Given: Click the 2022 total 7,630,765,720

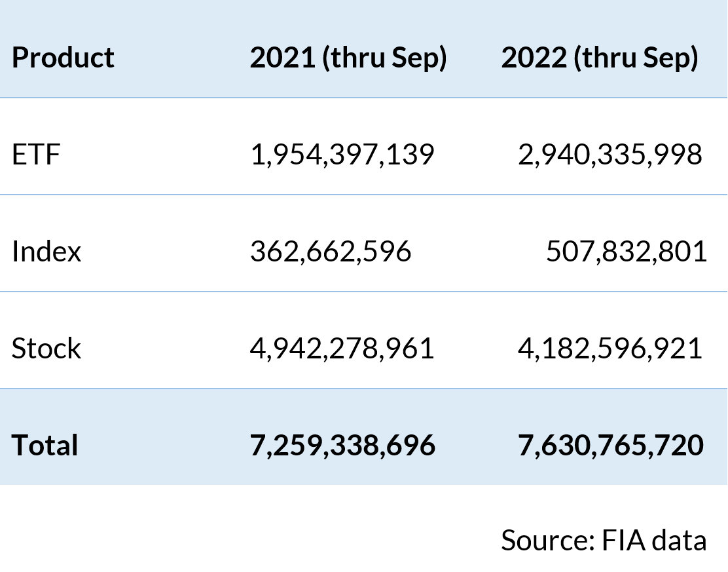Looking at the screenshot, I should click(x=610, y=445).
